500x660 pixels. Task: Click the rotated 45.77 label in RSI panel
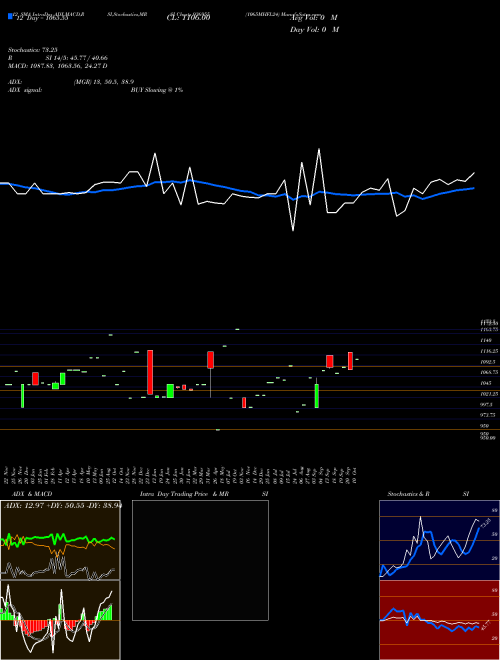point(484,625)
